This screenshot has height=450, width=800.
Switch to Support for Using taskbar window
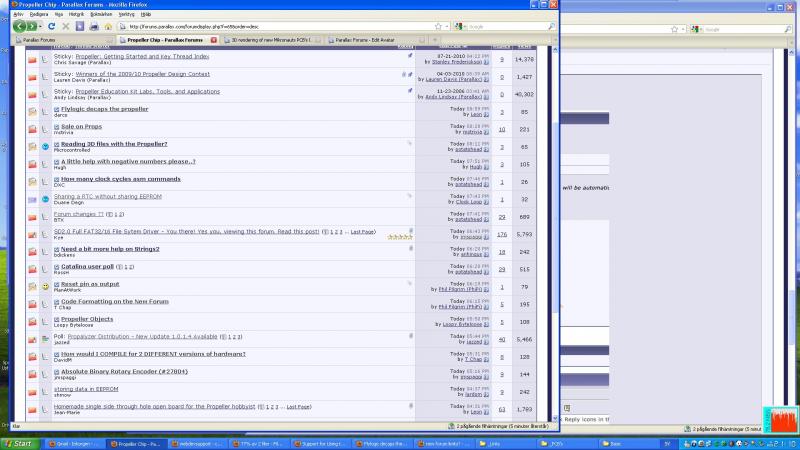click(321, 444)
